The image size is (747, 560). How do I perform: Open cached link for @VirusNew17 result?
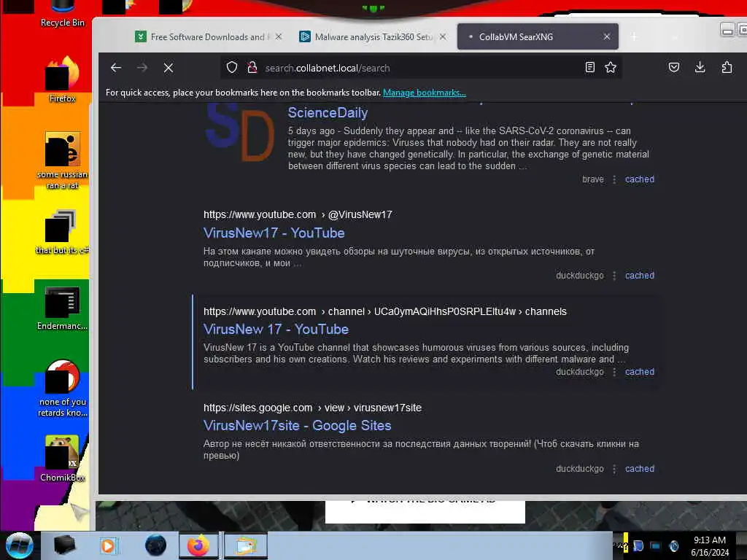click(x=639, y=275)
